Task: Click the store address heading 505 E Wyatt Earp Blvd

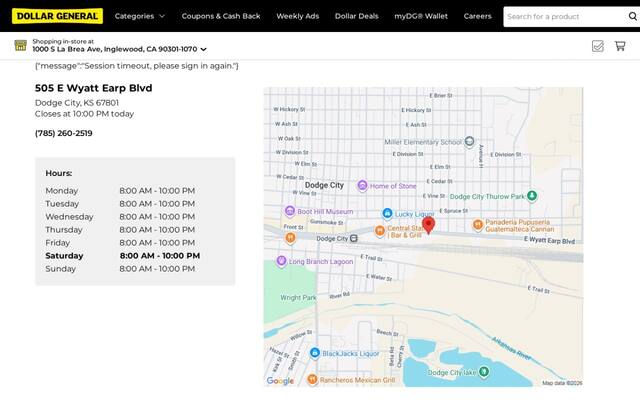Action: (93, 88)
